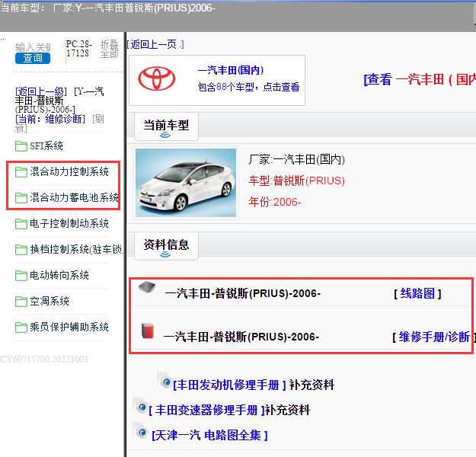The image size is (476, 457).
Task: Click the 换档控制系统 folder icon
Action: [21, 250]
